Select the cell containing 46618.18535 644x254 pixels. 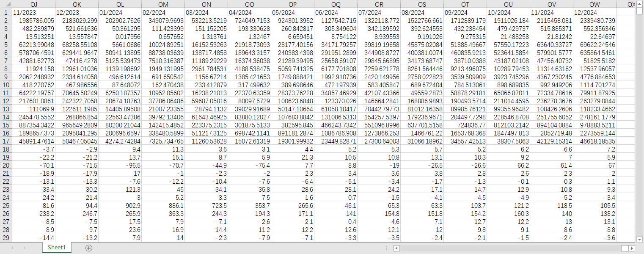coord(594,141)
